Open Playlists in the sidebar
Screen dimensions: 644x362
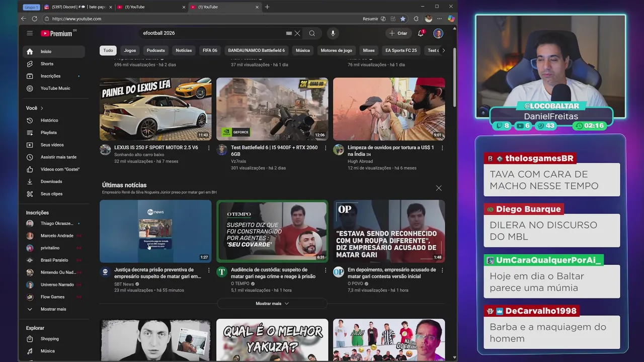pyautogui.click(x=54, y=133)
